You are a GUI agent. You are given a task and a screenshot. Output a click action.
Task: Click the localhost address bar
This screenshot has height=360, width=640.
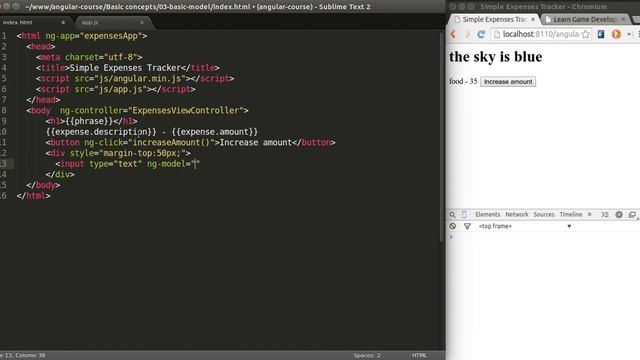pyautogui.click(x=541, y=34)
